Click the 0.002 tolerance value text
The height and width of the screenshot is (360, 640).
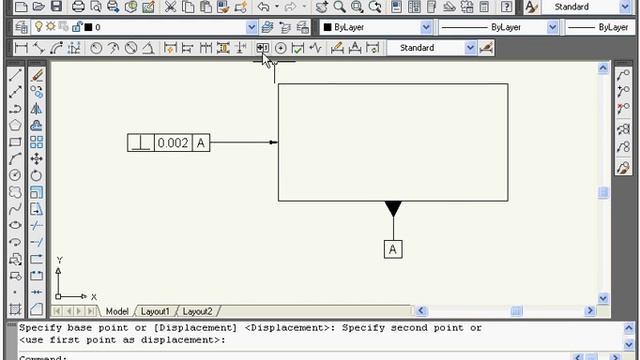pyautogui.click(x=173, y=143)
